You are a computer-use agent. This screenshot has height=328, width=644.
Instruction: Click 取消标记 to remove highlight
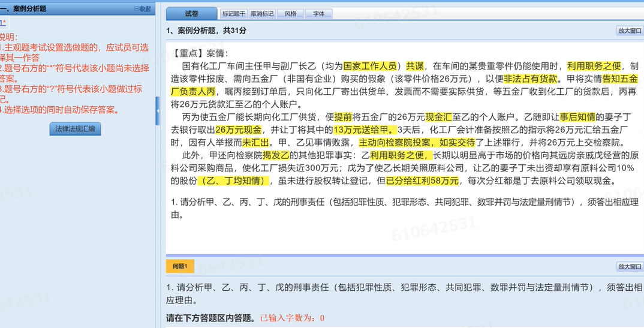[262, 14]
